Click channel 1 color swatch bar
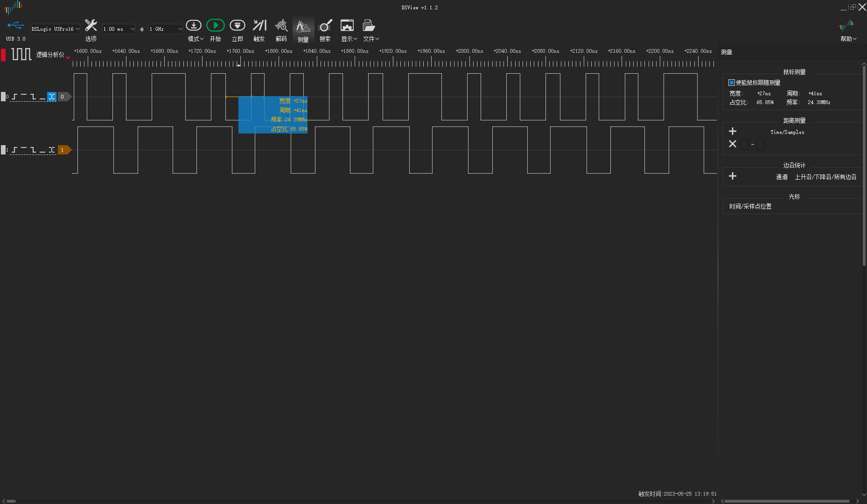 [x=3, y=150]
